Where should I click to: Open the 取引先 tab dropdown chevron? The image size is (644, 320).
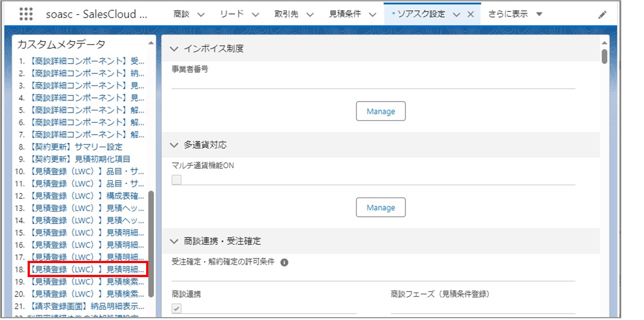click(x=310, y=15)
